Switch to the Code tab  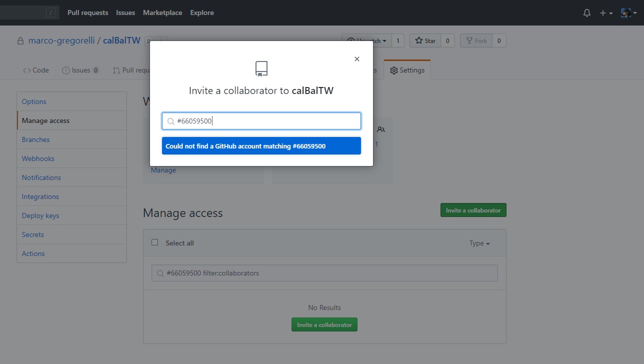coord(36,70)
